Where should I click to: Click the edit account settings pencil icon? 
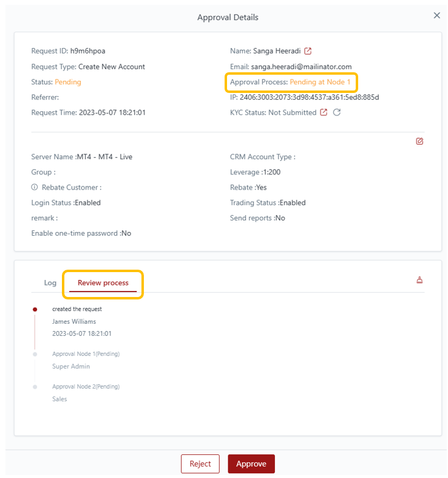pos(419,141)
